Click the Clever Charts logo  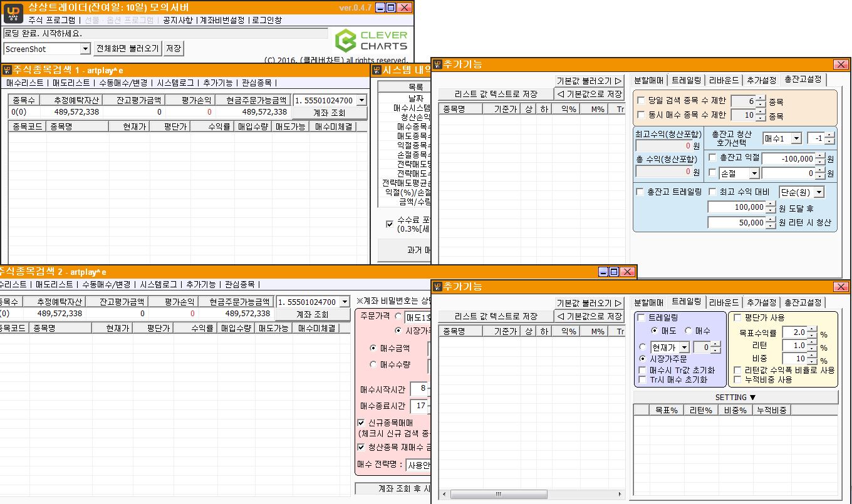(371, 40)
